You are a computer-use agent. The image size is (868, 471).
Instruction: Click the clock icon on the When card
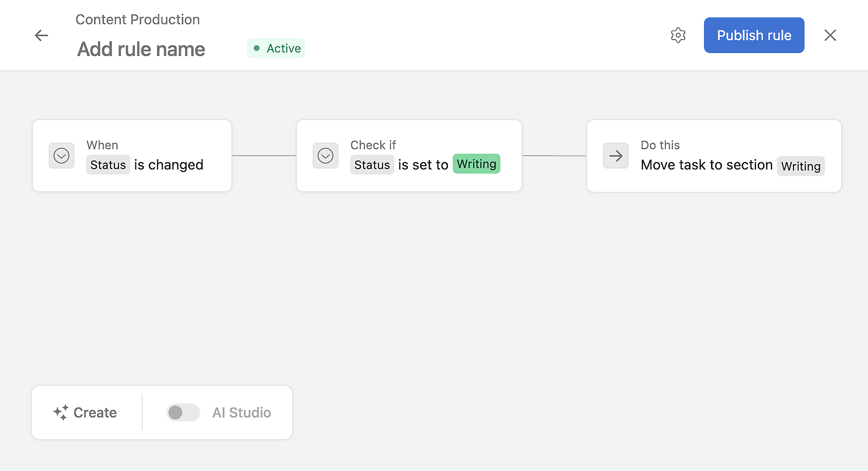pos(61,156)
